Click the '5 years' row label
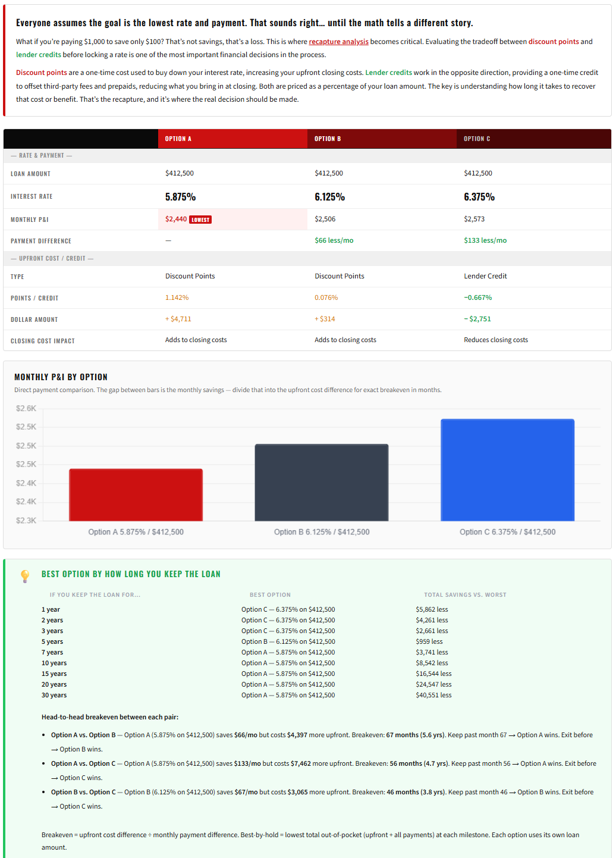The image size is (616, 858). click(52, 641)
